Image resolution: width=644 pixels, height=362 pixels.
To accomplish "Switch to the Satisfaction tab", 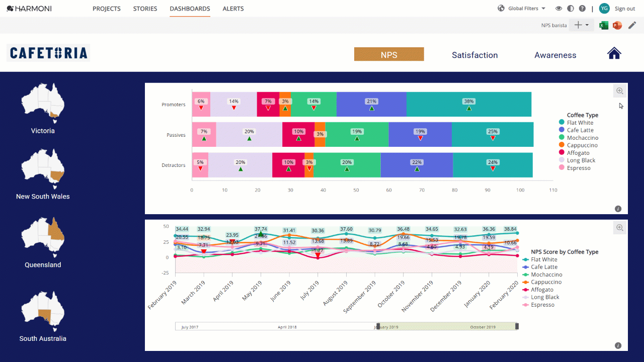I will point(475,55).
